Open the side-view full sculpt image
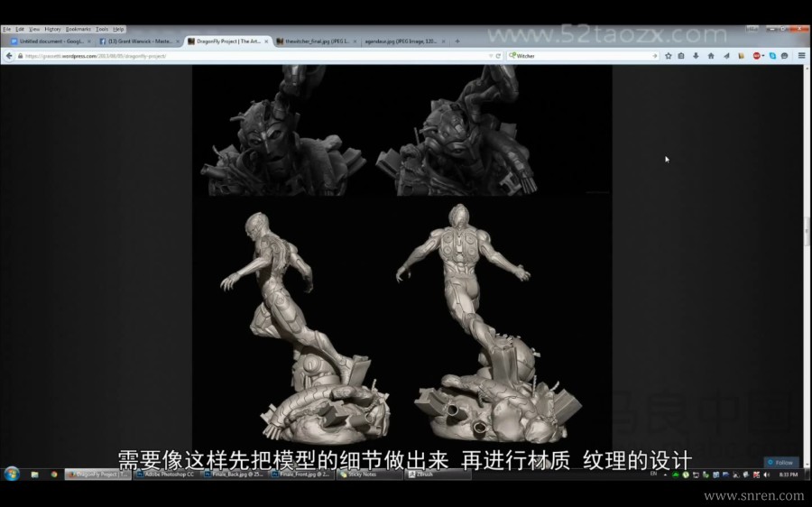812x507 pixels. [306, 327]
